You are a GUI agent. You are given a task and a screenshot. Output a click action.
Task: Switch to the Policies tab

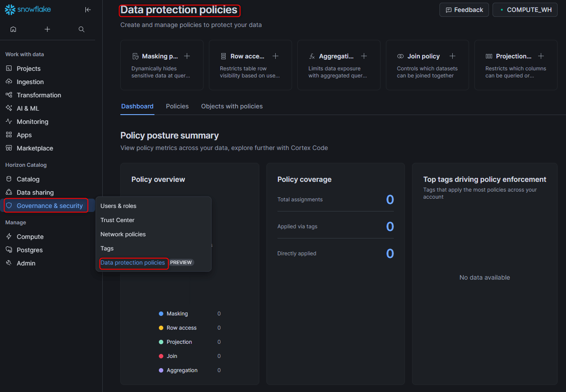click(177, 107)
